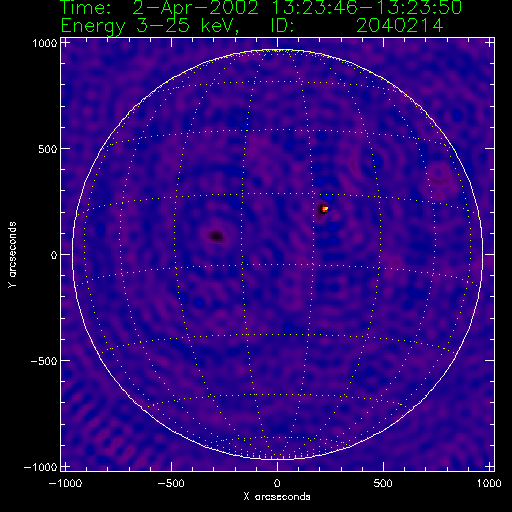Screen dimensions: 512x512
Task: Click the Y arcseconds axis label
Action: pyautogui.click(x=12, y=254)
